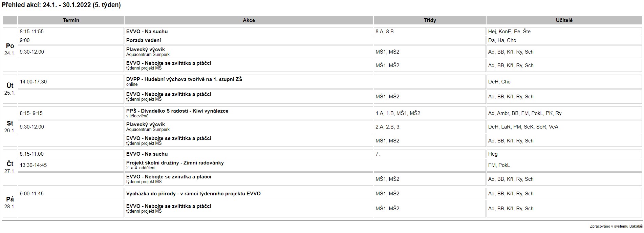This screenshot has width=644, height=233.
Task: Click the Zpracováno v systému Bakaláři footer
Action: [x=616, y=227]
